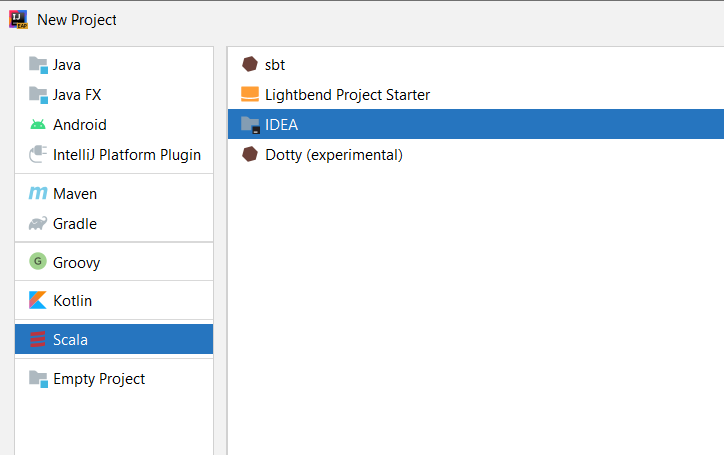The image size is (724, 455).
Task: Choose Gradle project type
Action: [114, 224]
